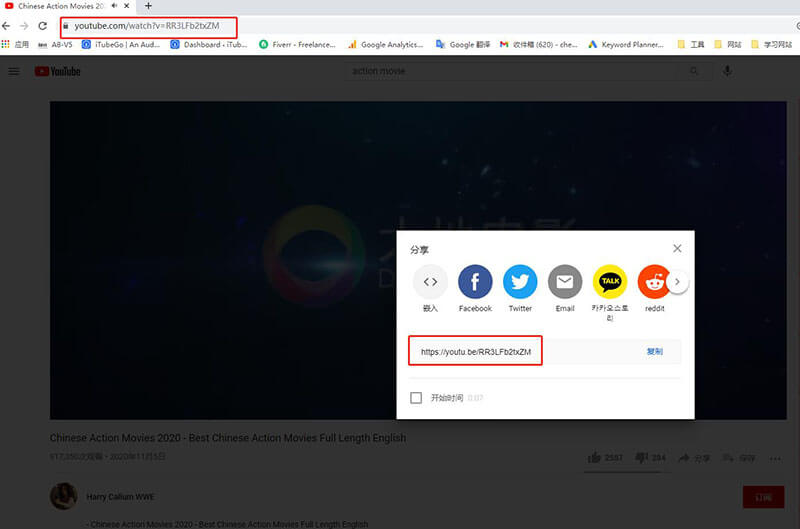The image size is (800, 529).
Task: Open the iTubeGo bookmark
Action: pos(121,44)
